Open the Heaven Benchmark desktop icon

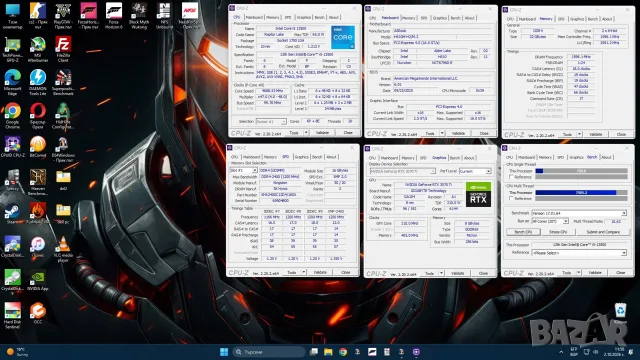tap(38, 183)
